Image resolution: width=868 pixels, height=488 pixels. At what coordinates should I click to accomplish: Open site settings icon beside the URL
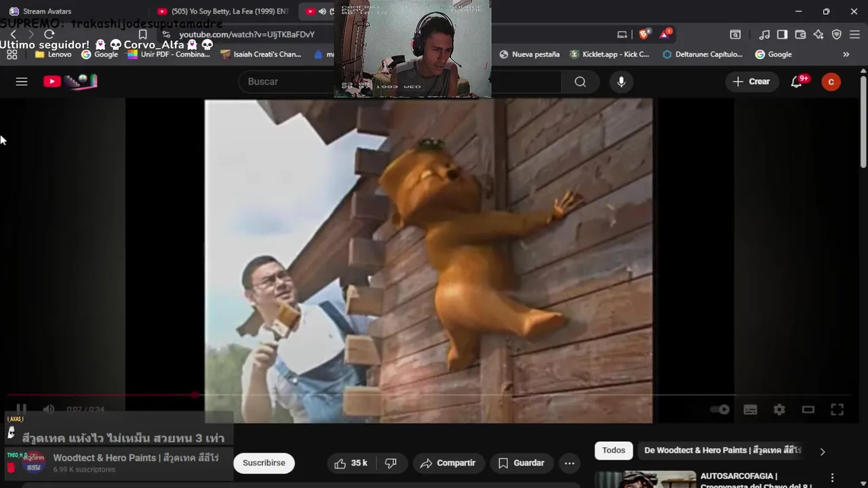click(x=166, y=34)
